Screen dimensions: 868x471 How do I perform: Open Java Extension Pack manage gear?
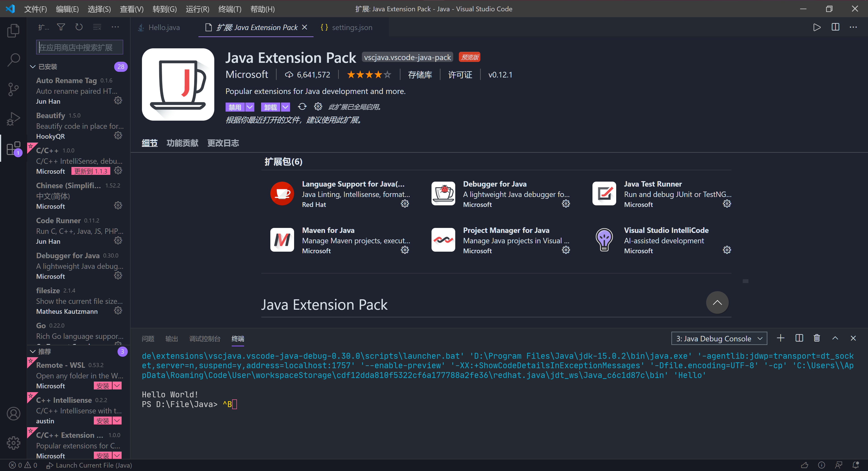tap(318, 107)
